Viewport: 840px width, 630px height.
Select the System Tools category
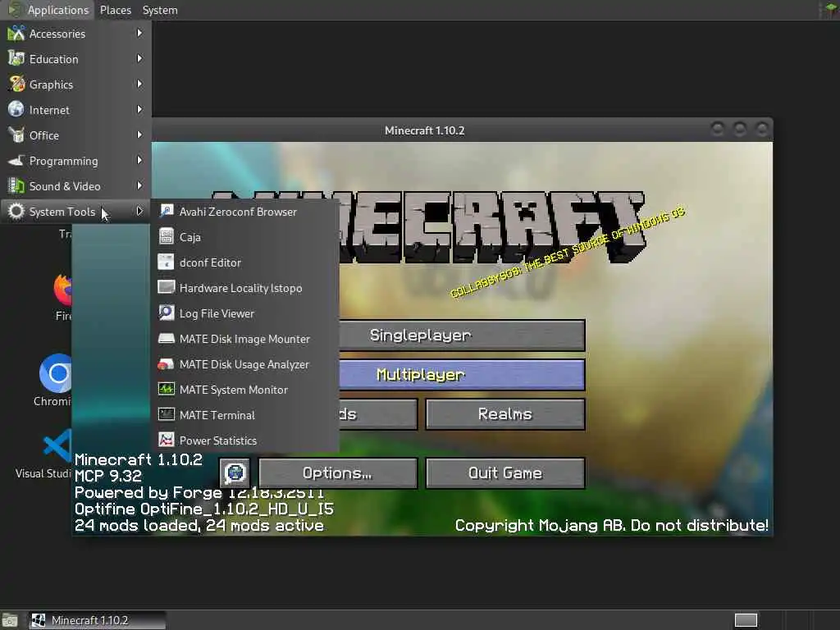[75, 212]
